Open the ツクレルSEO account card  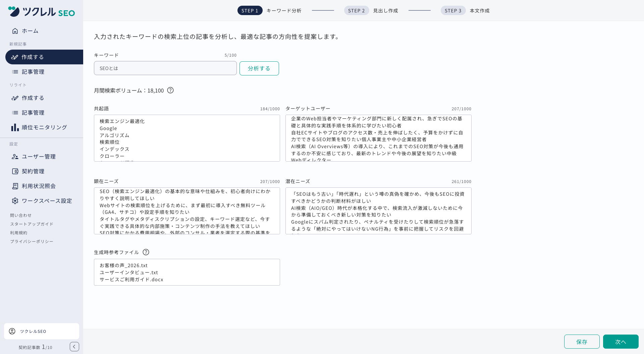coord(42,331)
